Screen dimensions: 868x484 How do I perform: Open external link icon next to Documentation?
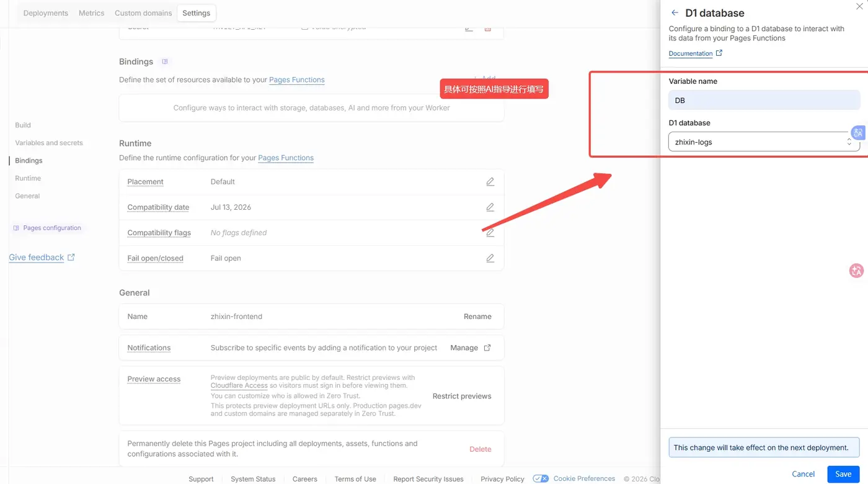719,53
